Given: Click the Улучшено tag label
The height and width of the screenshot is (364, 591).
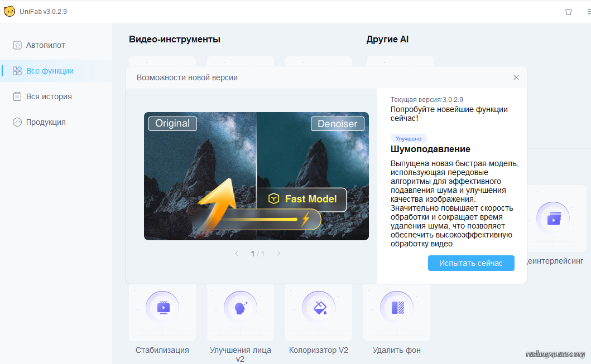Looking at the screenshot, I should (409, 138).
